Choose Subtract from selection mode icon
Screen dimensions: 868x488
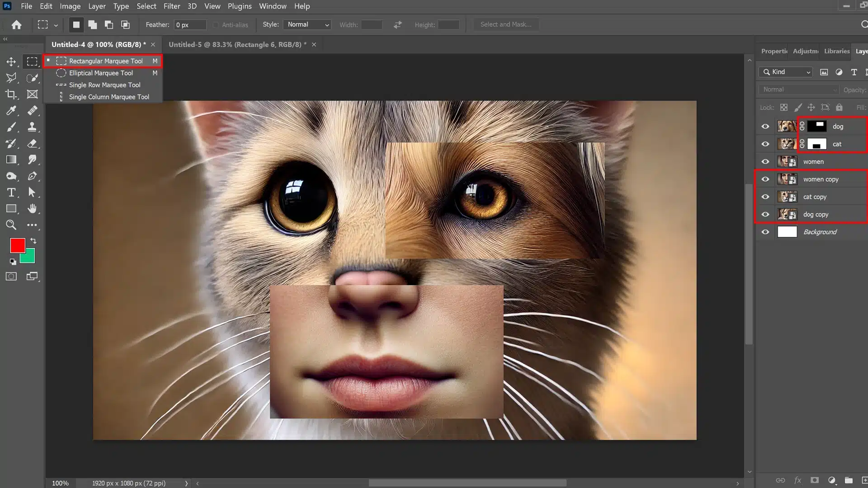point(109,25)
